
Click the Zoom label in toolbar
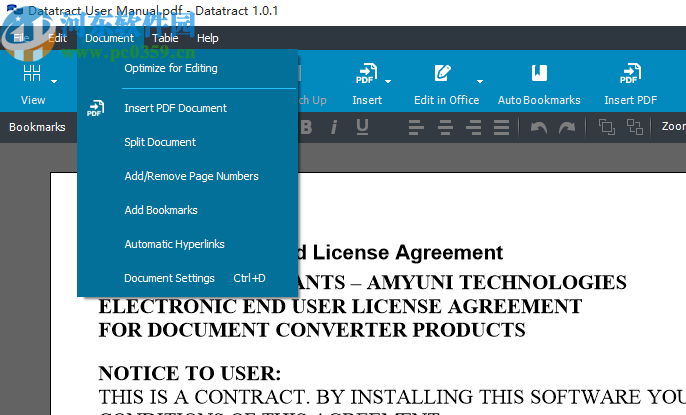pos(673,126)
